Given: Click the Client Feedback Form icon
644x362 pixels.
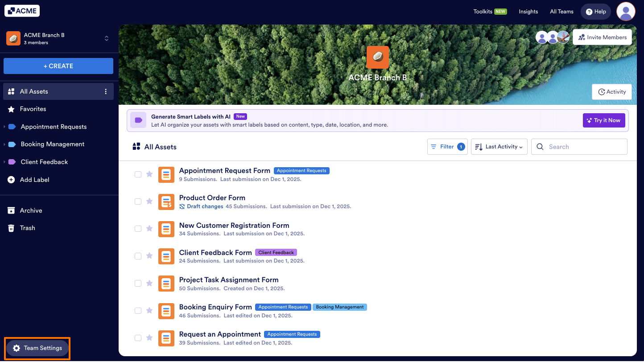Looking at the screenshot, I should coord(166,256).
